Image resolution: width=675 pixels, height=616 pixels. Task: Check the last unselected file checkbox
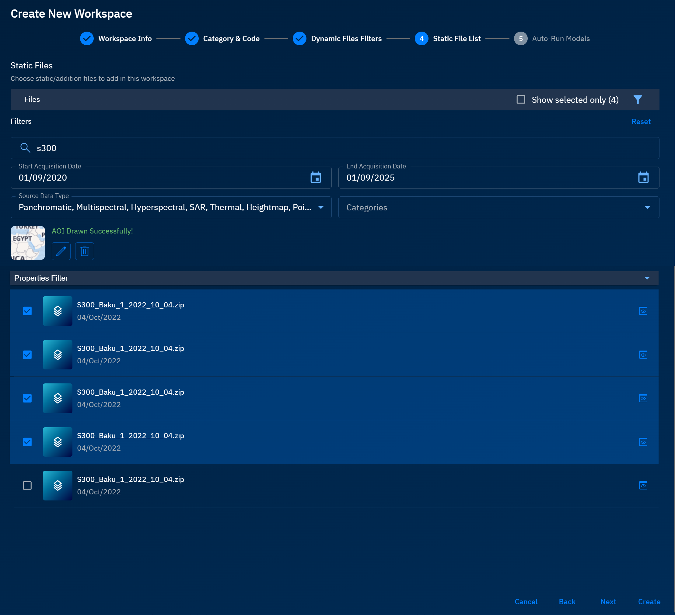coord(27,486)
